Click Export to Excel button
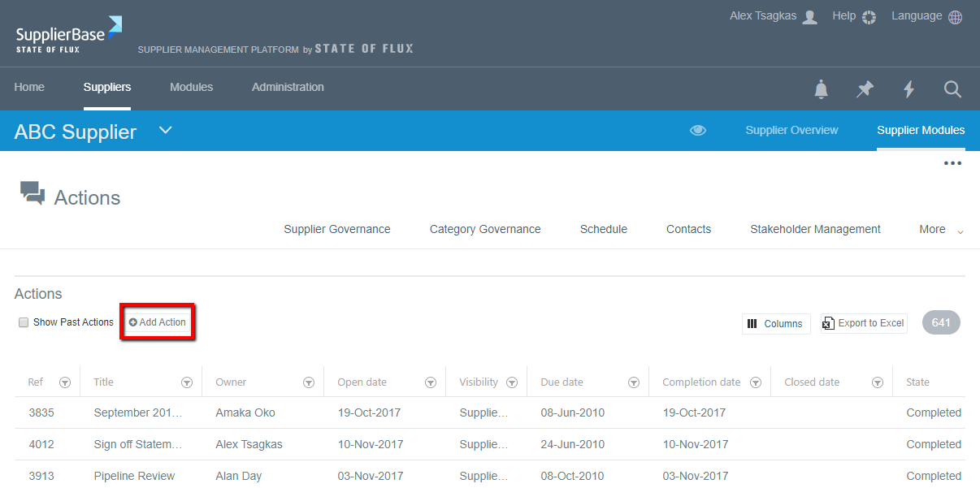This screenshot has height=488, width=980. click(863, 323)
